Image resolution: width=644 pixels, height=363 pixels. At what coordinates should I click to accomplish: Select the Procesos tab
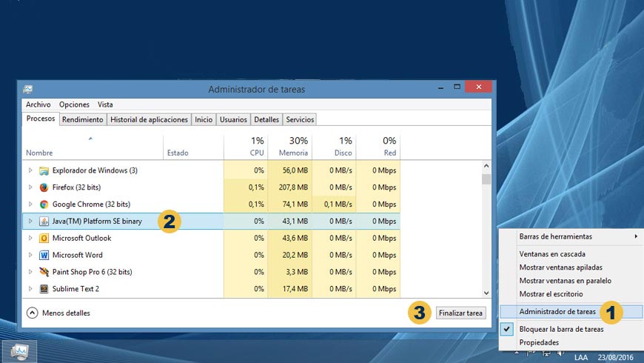[x=41, y=119]
